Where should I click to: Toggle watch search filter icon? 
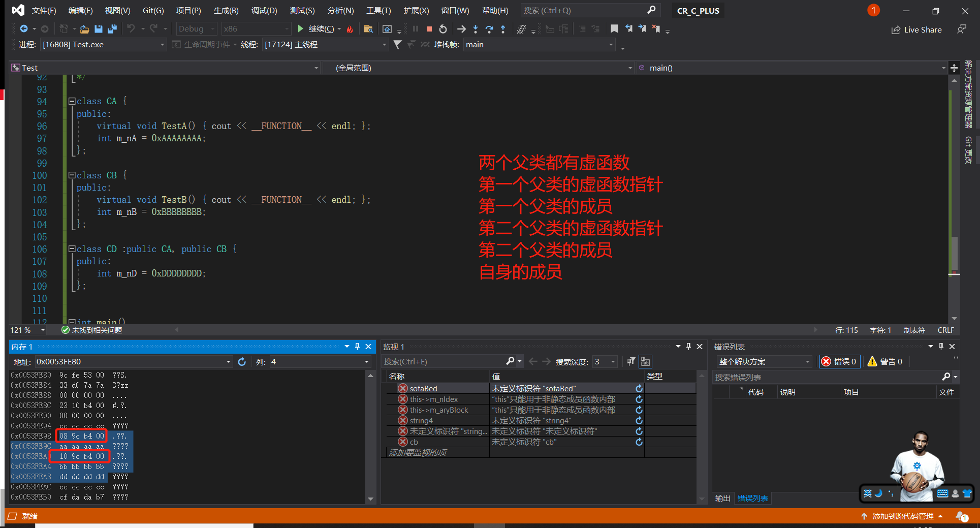(x=631, y=361)
